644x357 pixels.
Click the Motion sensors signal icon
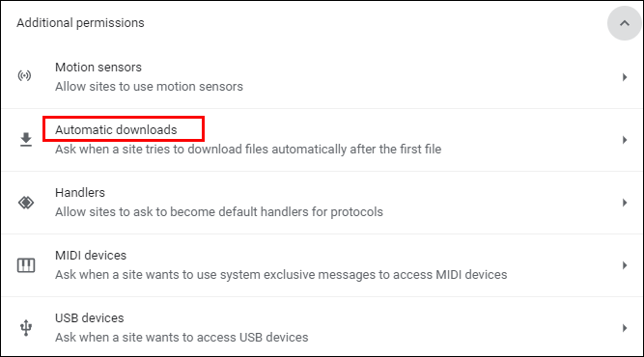25,76
